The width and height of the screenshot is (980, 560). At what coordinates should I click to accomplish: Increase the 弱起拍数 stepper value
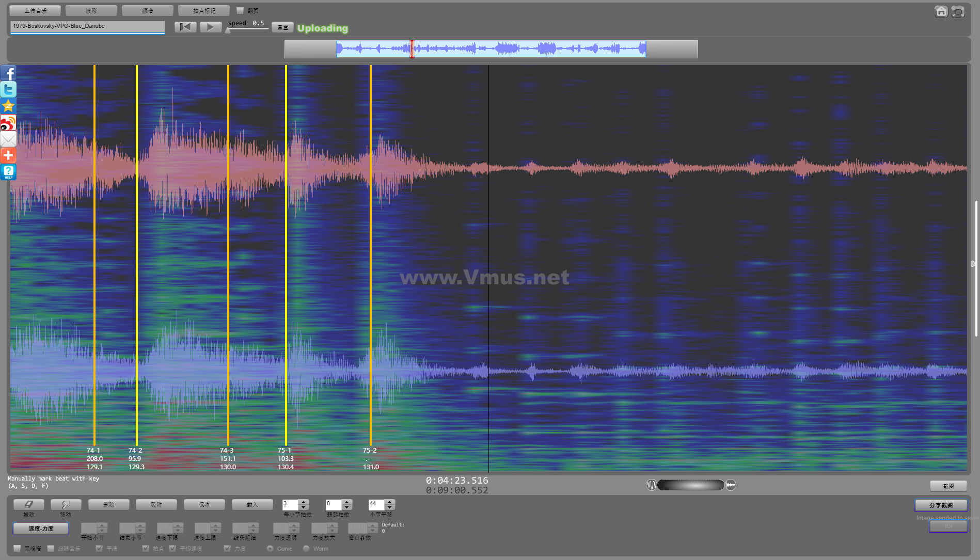coord(347,502)
